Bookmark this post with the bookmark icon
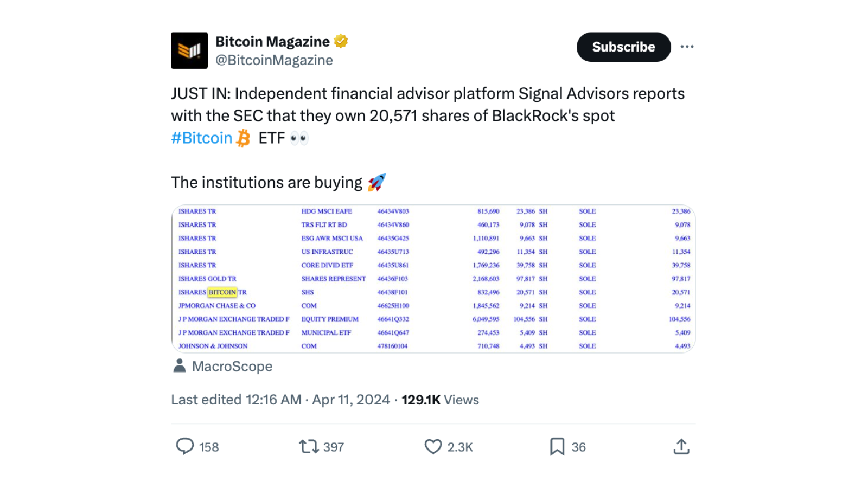Image resolution: width=868 pixels, height=488 pixels. (x=557, y=446)
